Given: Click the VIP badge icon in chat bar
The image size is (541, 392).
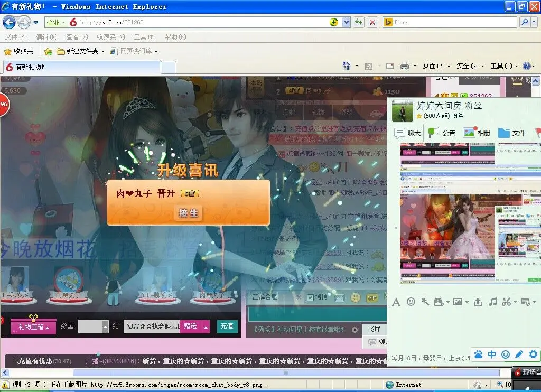Looking at the screenshot, I should [x=372, y=298].
